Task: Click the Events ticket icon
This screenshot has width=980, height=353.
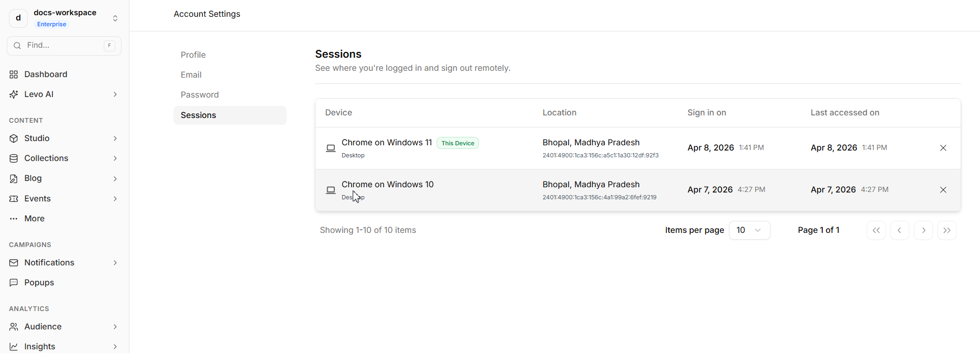Action: [x=14, y=199]
